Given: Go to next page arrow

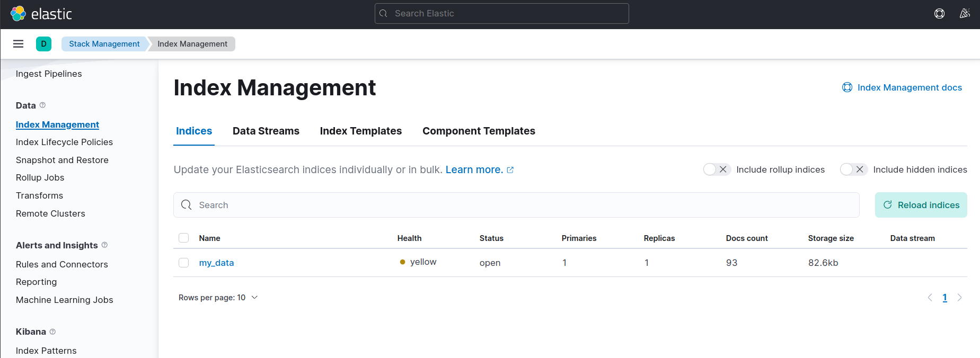Looking at the screenshot, I should click(x=959, y=298).
